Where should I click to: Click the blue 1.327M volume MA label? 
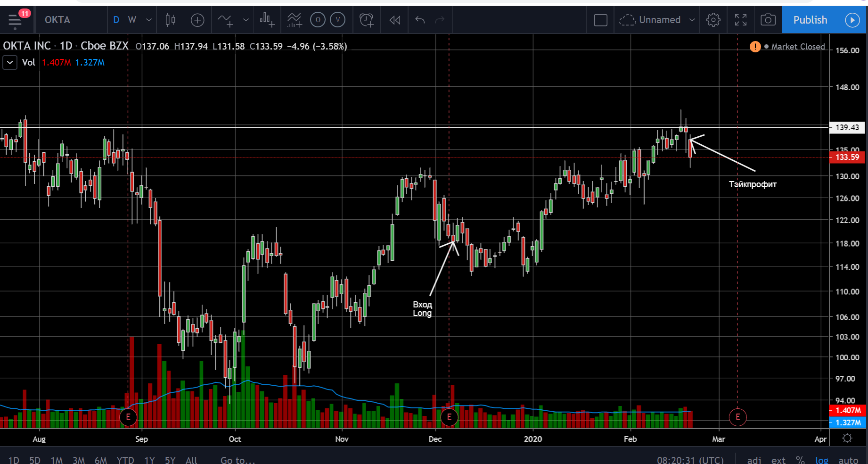point(847,423)
